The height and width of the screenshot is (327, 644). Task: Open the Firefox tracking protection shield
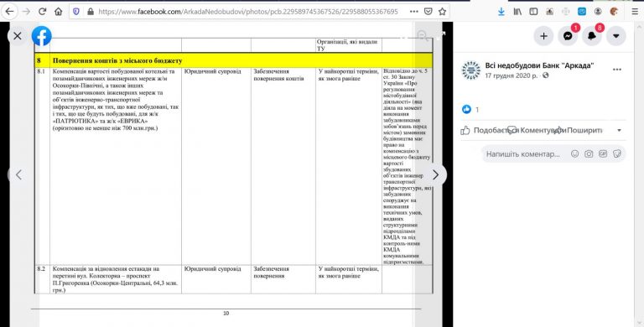(x=76, y=12)
